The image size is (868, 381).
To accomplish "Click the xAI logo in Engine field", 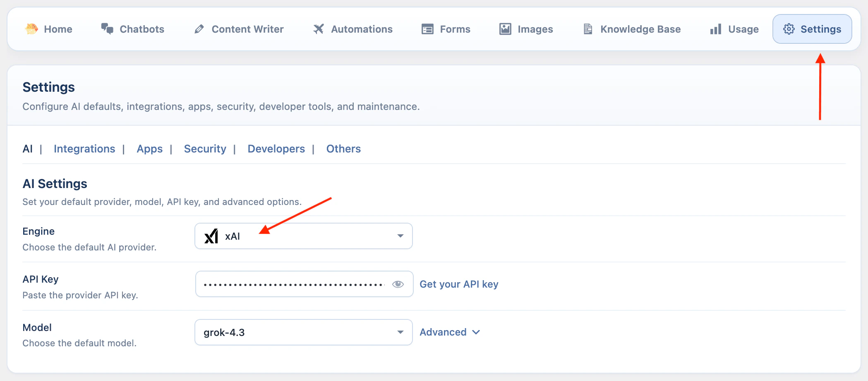I will (x=211, y=236).
